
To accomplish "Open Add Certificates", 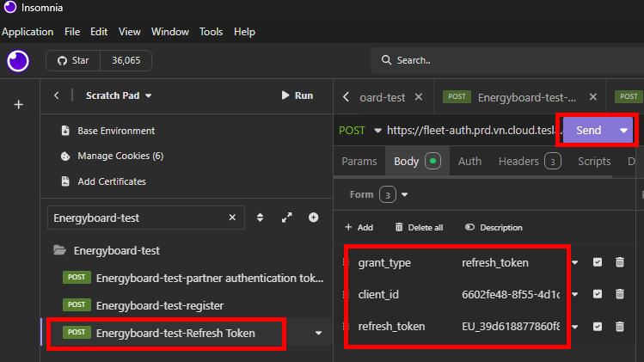I will pyautogui.click(x=103, y=181).
